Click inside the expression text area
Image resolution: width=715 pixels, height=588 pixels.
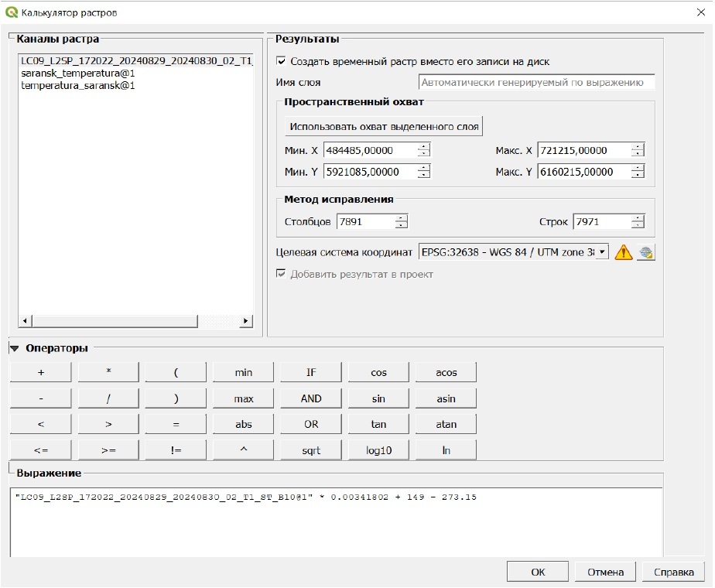336,526
